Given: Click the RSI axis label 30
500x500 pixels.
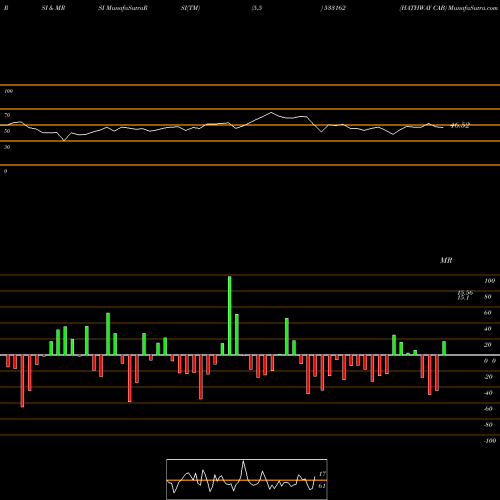Looking at the screenshot, I should click(x=7, y=147).
